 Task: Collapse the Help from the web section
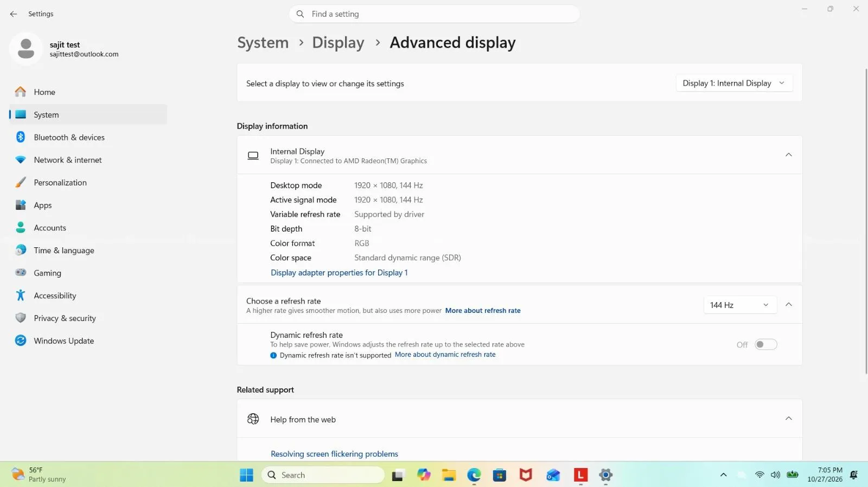point(789,419)
